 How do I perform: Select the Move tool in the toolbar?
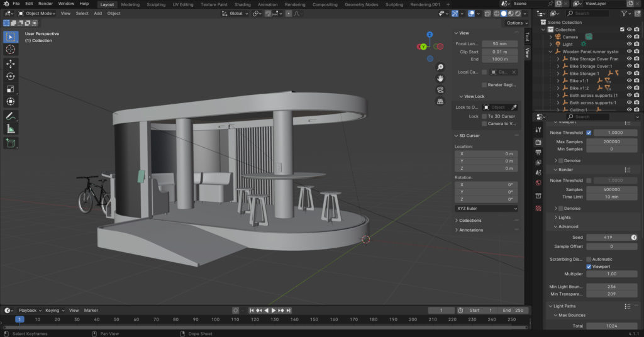[x=11, y=64]
